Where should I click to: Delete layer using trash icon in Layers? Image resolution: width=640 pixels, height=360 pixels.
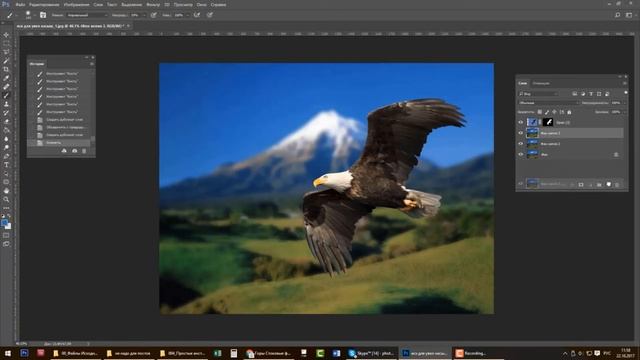[x=617, y=185]
